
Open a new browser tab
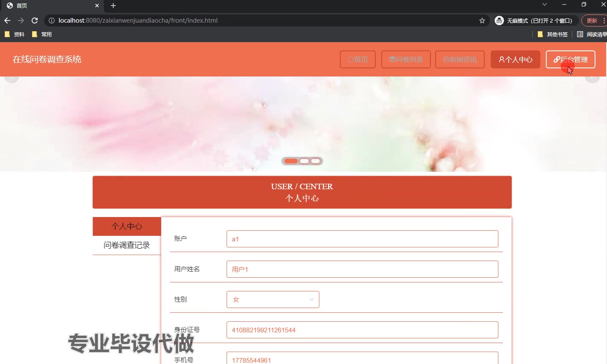[x=113, y=6]
